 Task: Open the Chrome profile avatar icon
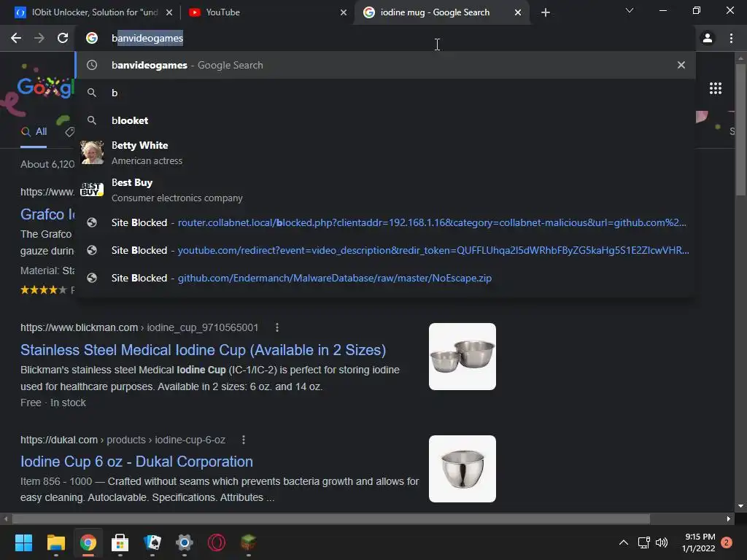point(708,38)
